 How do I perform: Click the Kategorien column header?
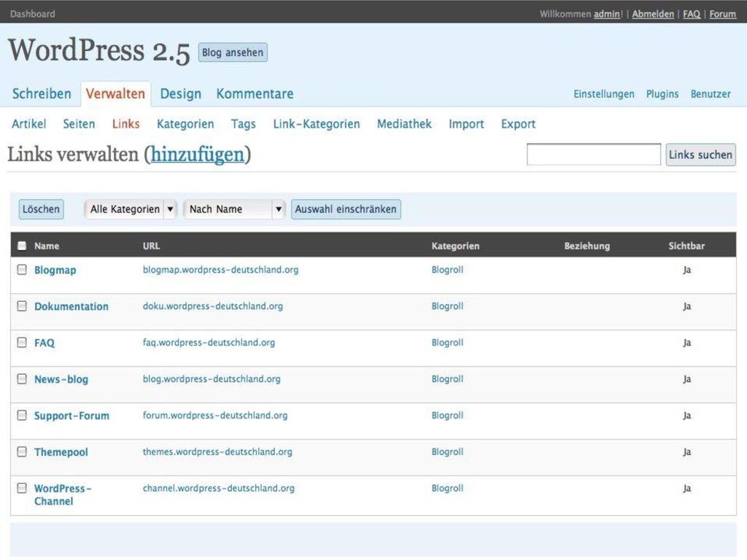pos(455,246)
